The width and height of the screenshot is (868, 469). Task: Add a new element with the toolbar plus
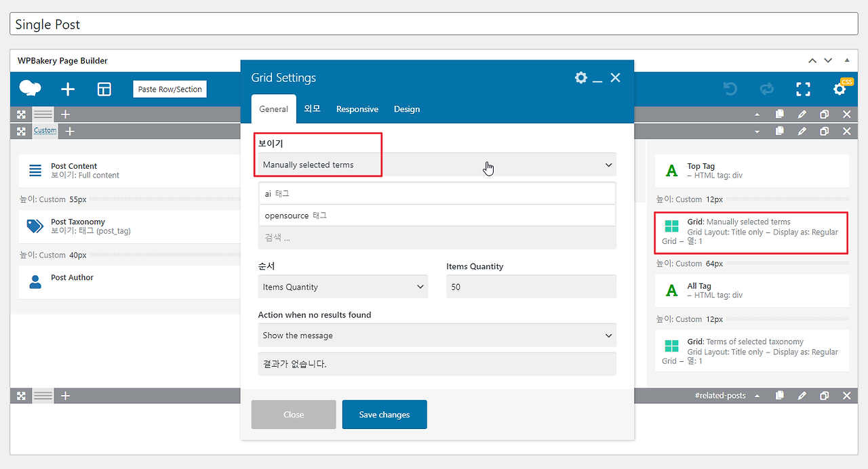[x=68, y=89]
